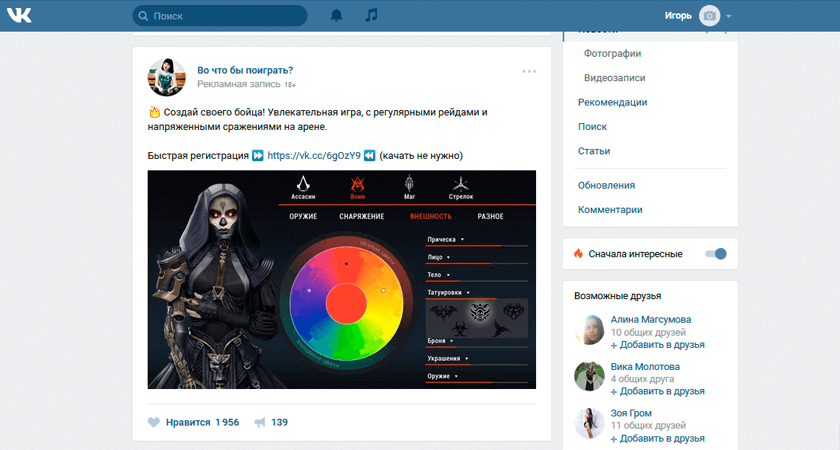Toggle the Сначала интересные switch
Screen dimensions: 840x450
[x=716, y=253]
